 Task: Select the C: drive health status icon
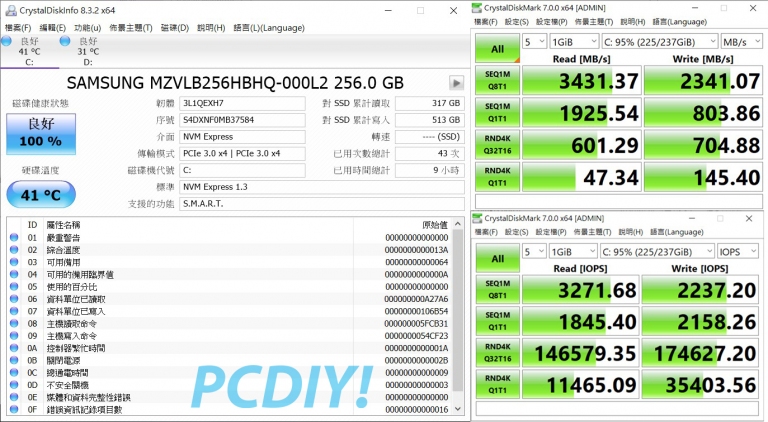[7, 41]
